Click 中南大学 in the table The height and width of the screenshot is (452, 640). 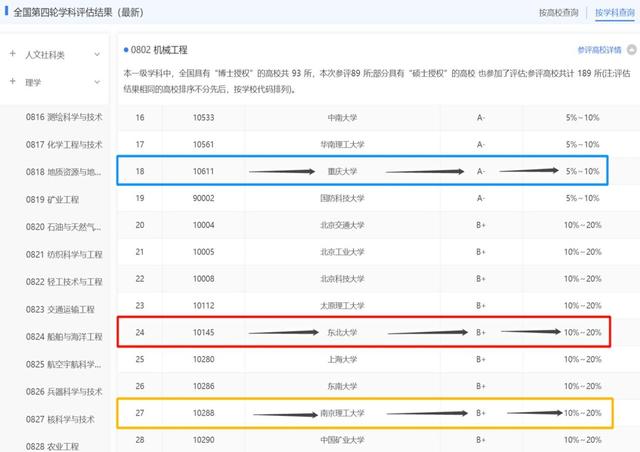click(x=342, y=118)
